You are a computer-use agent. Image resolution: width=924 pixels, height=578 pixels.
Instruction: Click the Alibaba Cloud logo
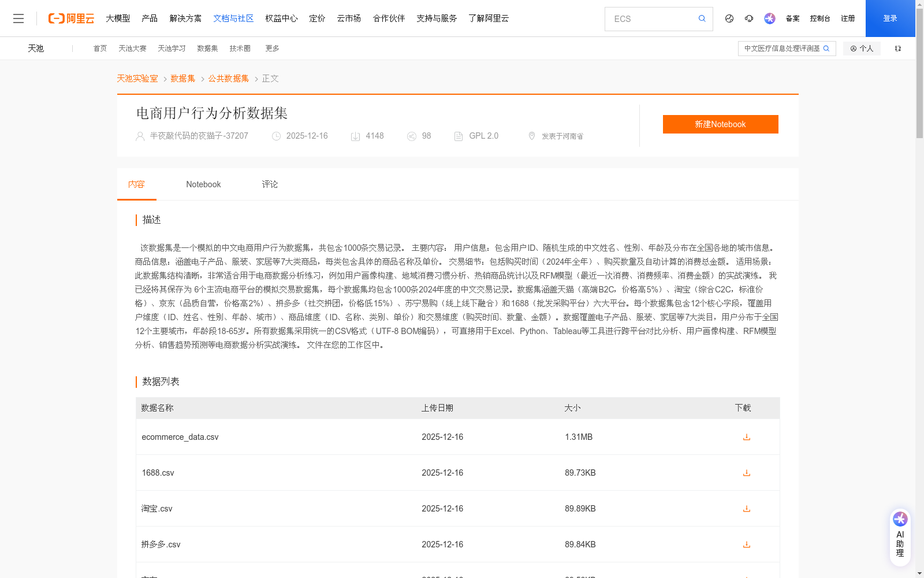point(71,18)
